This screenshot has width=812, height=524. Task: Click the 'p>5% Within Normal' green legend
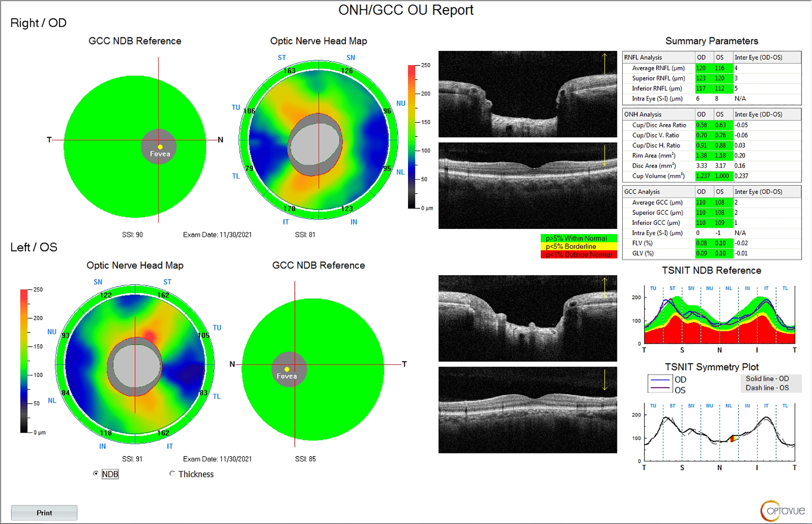pyautogui.click(x=579, y=238)
